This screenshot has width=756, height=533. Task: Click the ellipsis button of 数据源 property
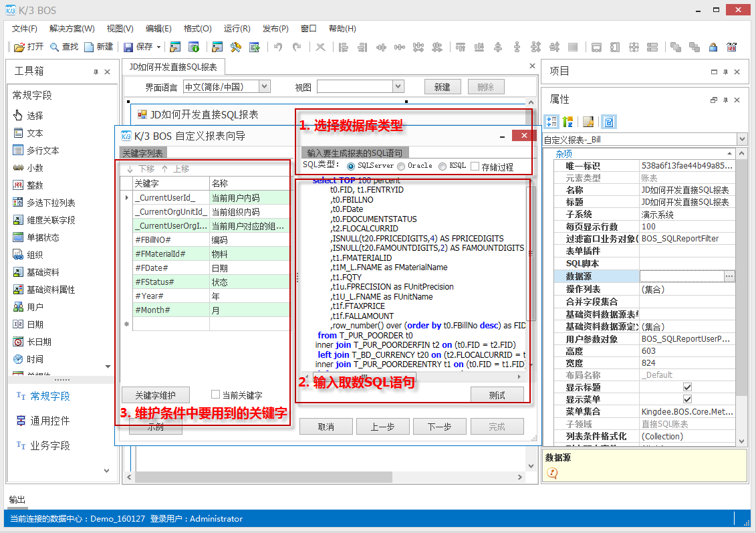729,276
